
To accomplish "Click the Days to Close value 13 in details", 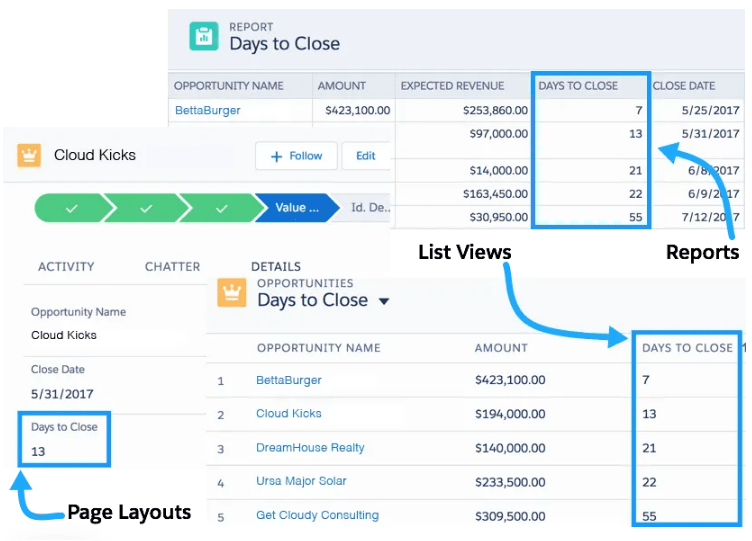I will pos(38,452).
